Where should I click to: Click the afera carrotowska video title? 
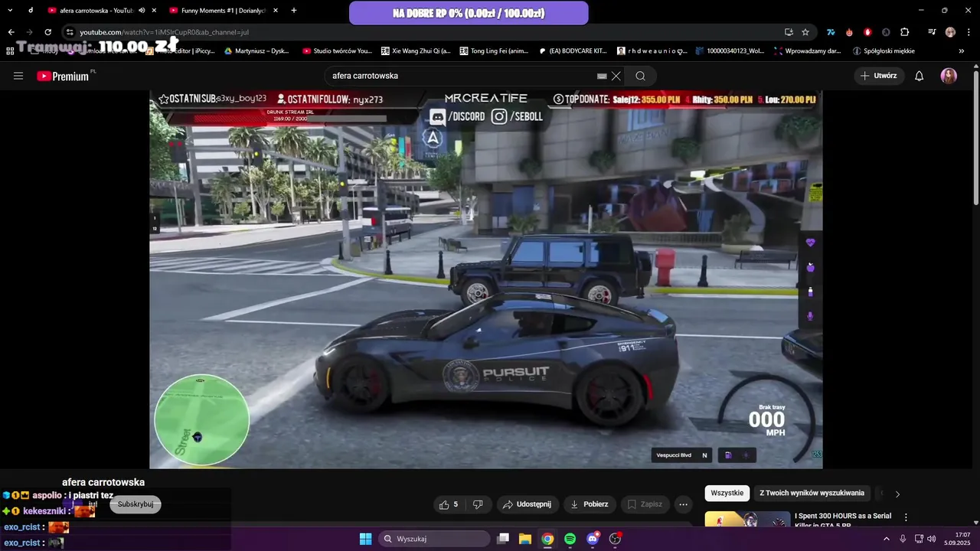103,482
